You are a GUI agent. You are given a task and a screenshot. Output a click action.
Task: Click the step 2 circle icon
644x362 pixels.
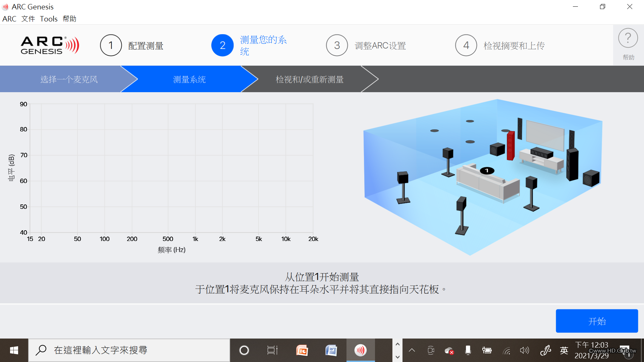coord(222,45)
